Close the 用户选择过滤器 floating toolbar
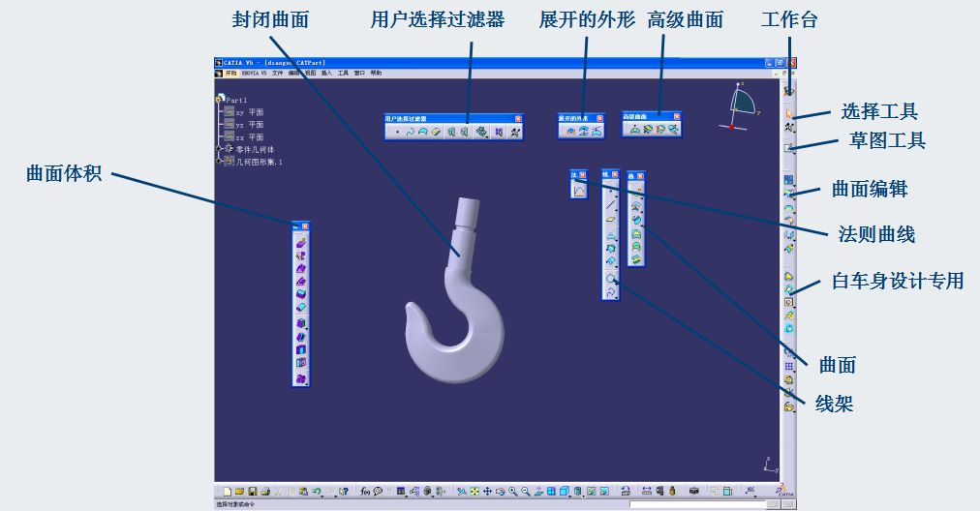 point(519,119)
